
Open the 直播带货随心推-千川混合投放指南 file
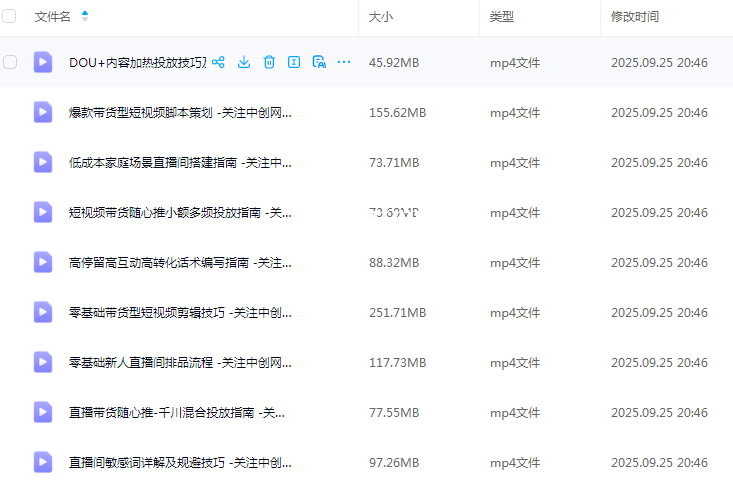(177, 412)
